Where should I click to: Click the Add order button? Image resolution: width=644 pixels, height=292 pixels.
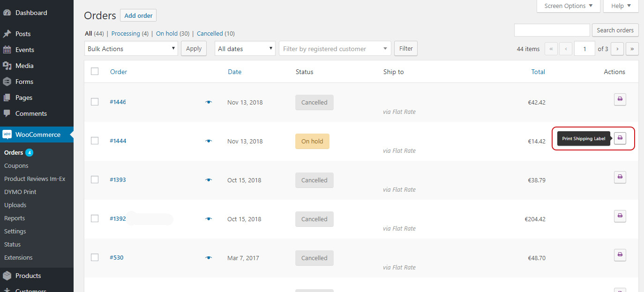tap(138, 15)
